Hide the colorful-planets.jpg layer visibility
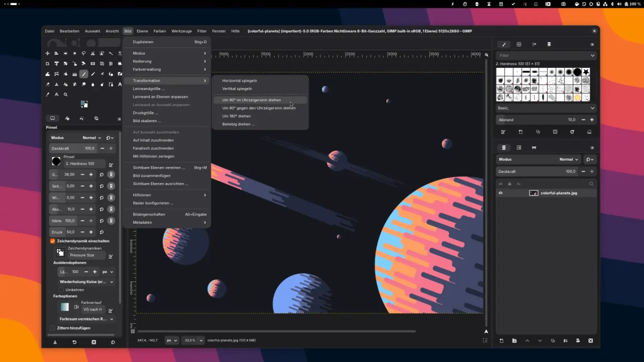The width and height of the screenshot is (644, 362). (500, 193)
